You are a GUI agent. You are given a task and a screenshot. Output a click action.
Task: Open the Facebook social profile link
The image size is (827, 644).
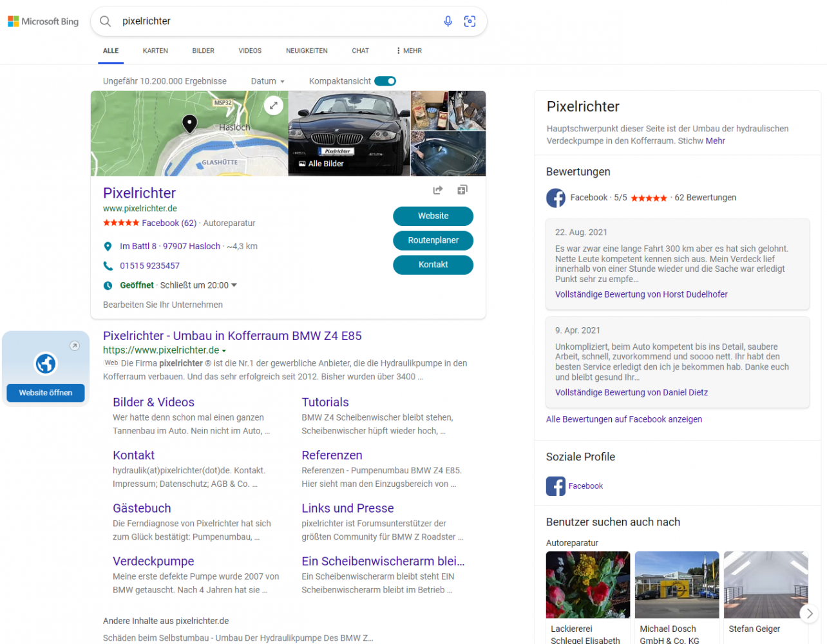click(585, 486)
